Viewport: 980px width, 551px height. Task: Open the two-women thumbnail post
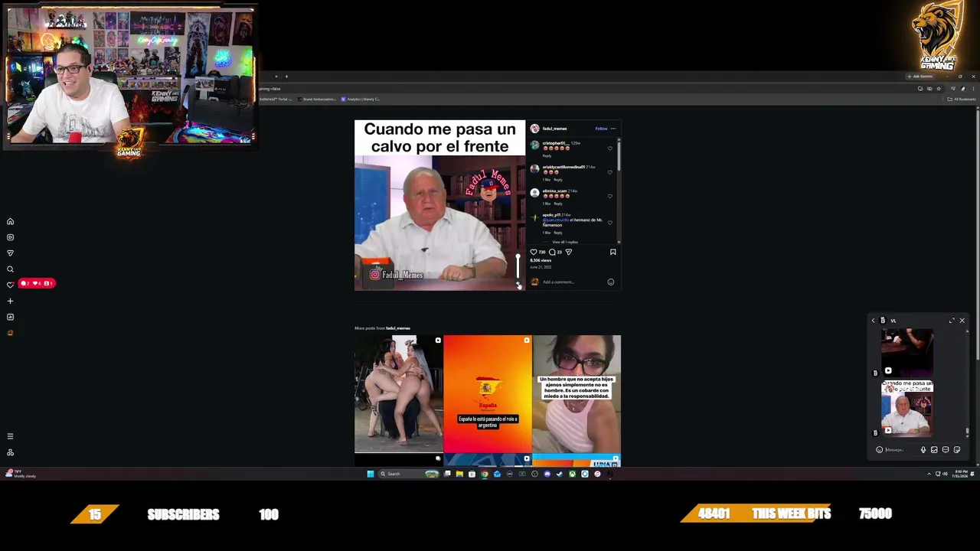tap(398, 394)
